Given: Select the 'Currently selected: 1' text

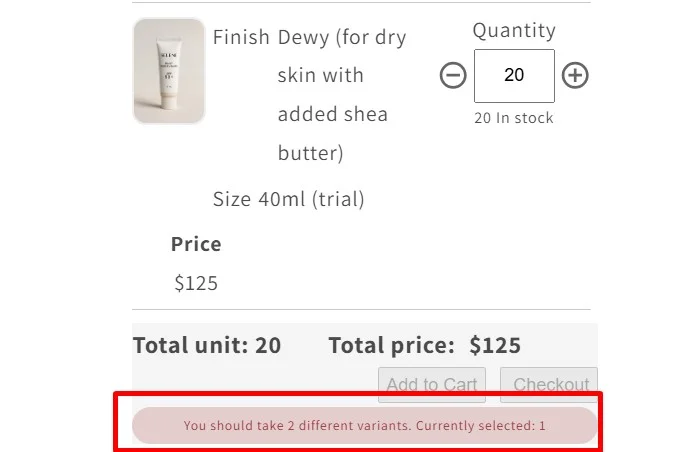Looking at the screenshot, I should point(481,425).
